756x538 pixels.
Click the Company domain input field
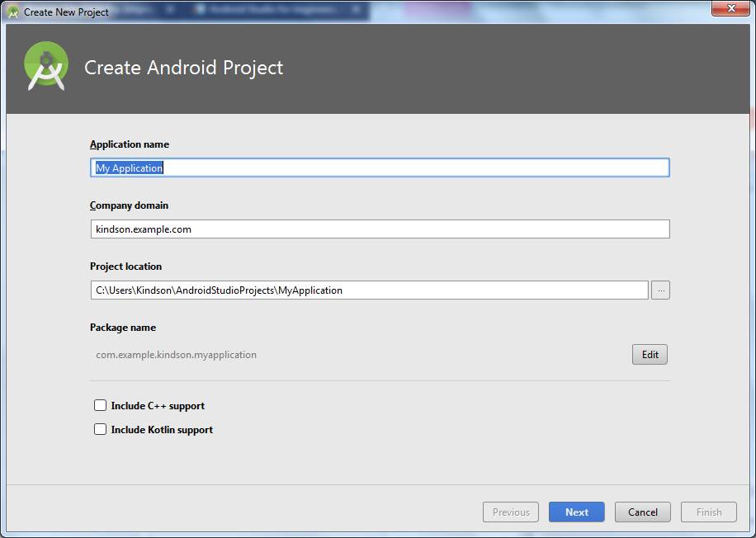pyautogui.click(x=380, y=229)
